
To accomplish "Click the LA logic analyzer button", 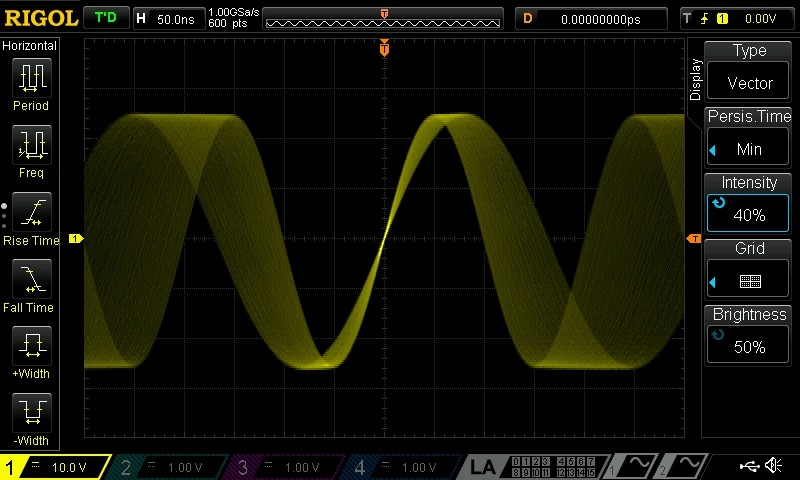I will [483, 467].
